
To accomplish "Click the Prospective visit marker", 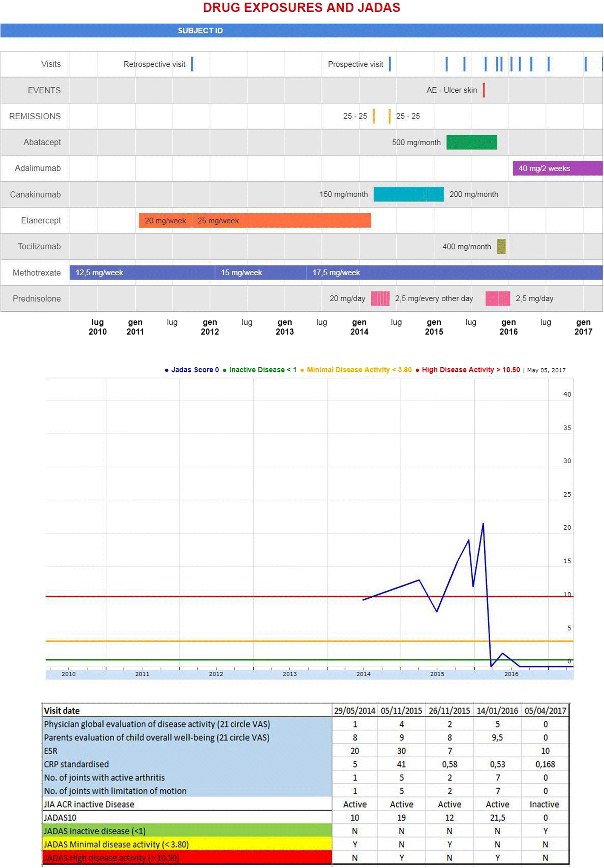I will [390, 64].
